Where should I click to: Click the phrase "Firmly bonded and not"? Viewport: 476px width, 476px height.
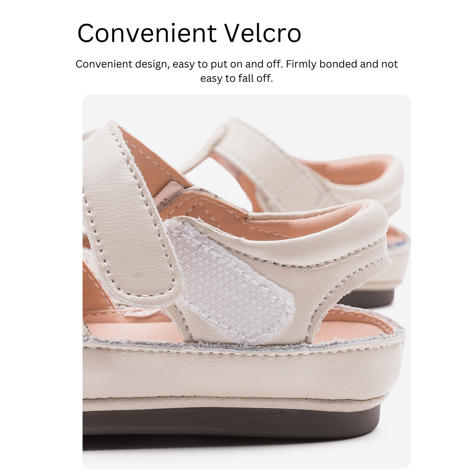coord(342,64)
